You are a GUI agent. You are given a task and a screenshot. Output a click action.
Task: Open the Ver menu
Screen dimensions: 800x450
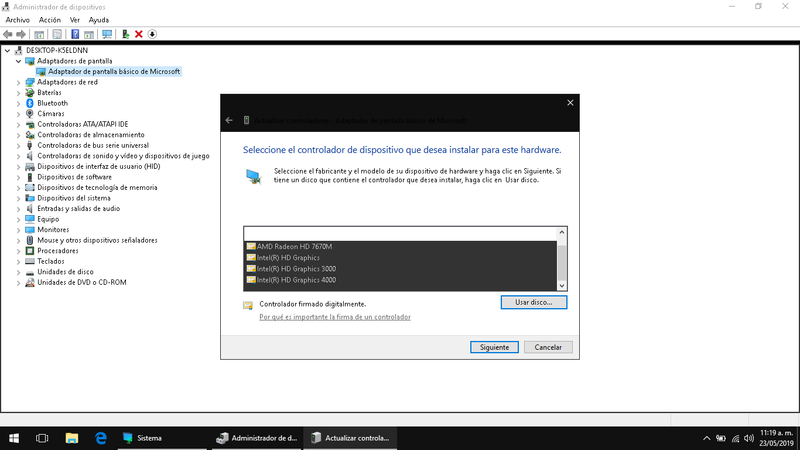click(74, 20)
